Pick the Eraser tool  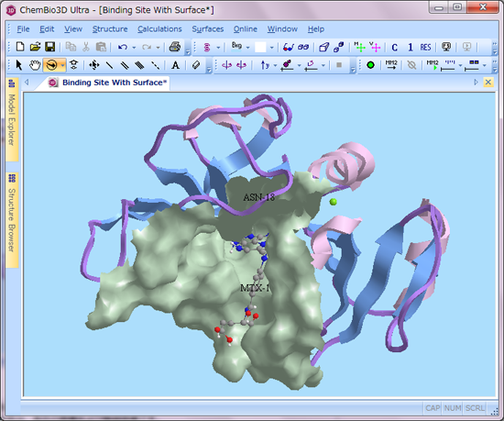(196, 65)
